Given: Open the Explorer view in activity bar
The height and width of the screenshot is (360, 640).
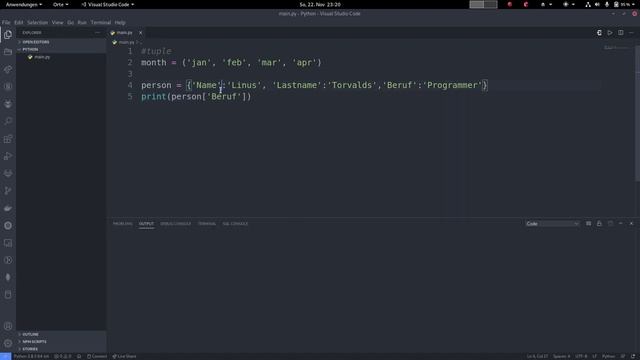Looking at the screenshot, I should point(8,35).
